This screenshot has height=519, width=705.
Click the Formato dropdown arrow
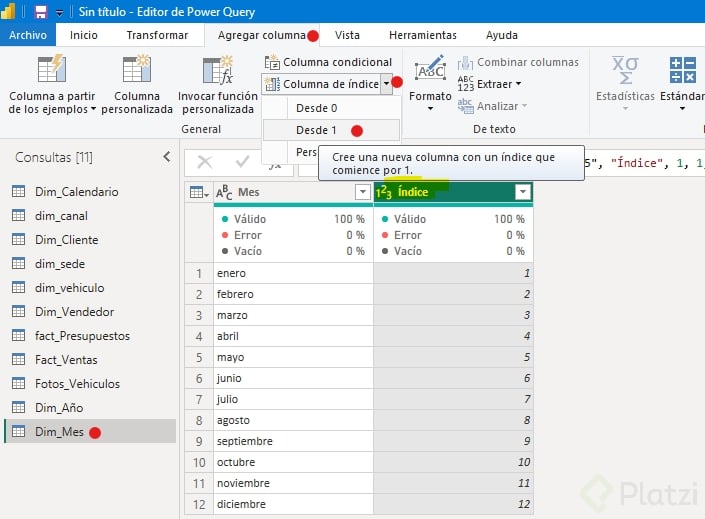430,108
